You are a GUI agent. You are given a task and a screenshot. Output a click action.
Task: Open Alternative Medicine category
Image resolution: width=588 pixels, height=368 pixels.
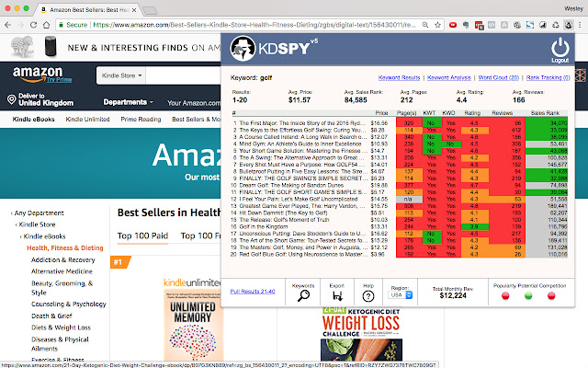(62, 271)
